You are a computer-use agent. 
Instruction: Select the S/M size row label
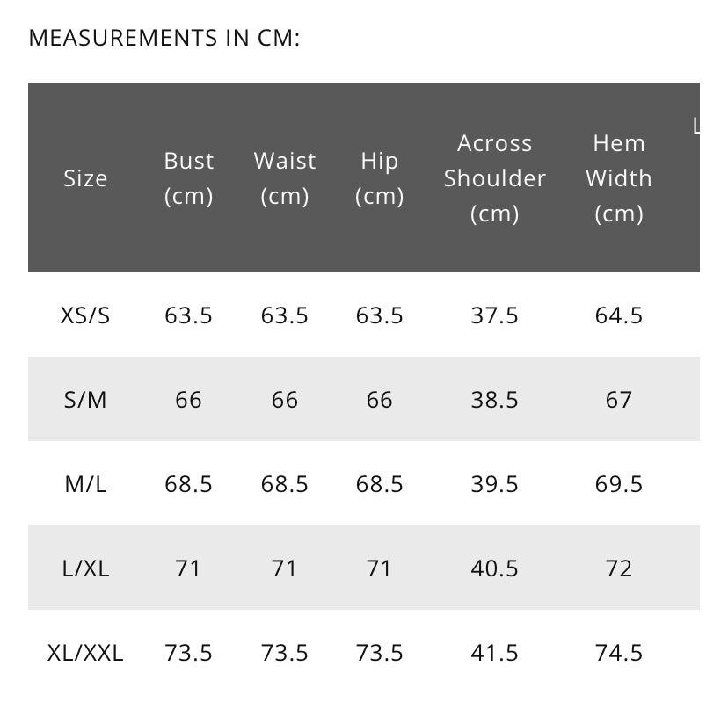click(x=85, y=400)
